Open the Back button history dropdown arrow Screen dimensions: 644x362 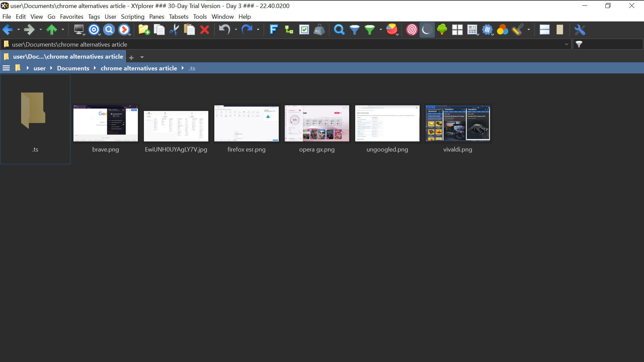pos(18,30)
